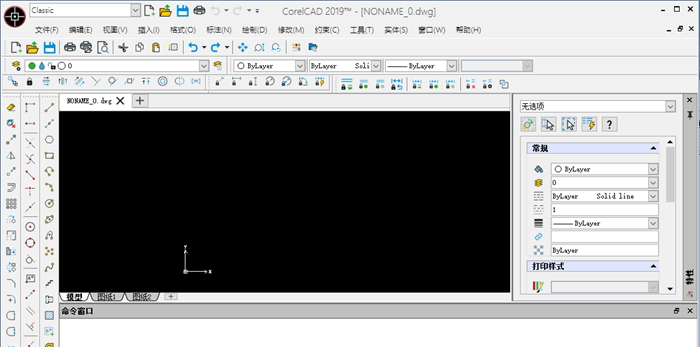Open the 图纸2 sheet tab
The width and height of the screenshot is (700, 360).
142,297
